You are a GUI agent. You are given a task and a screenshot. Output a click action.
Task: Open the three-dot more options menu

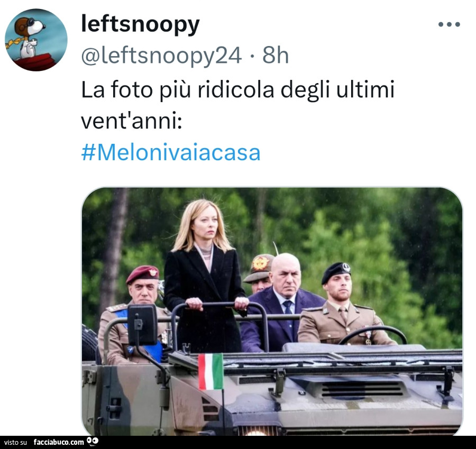coord(449,24)
